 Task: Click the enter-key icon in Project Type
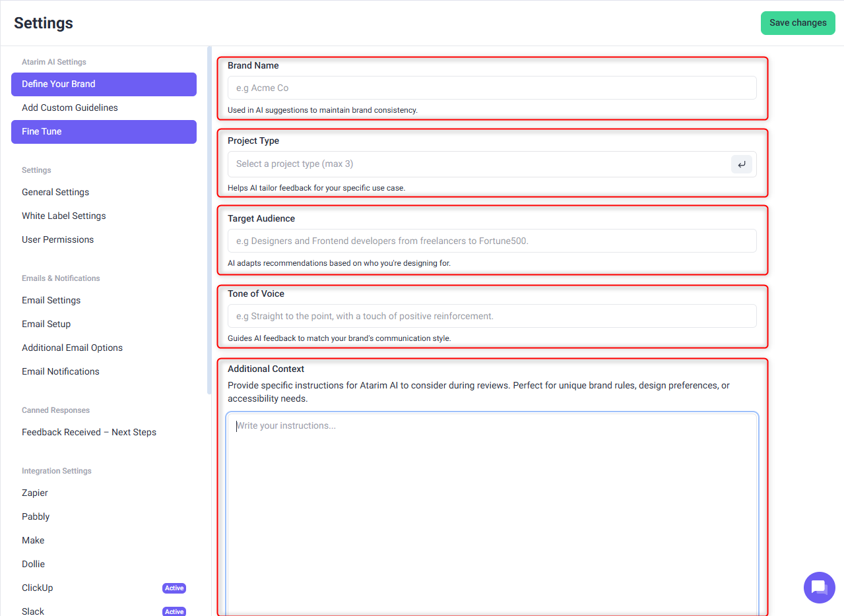[x=741, y=164]
